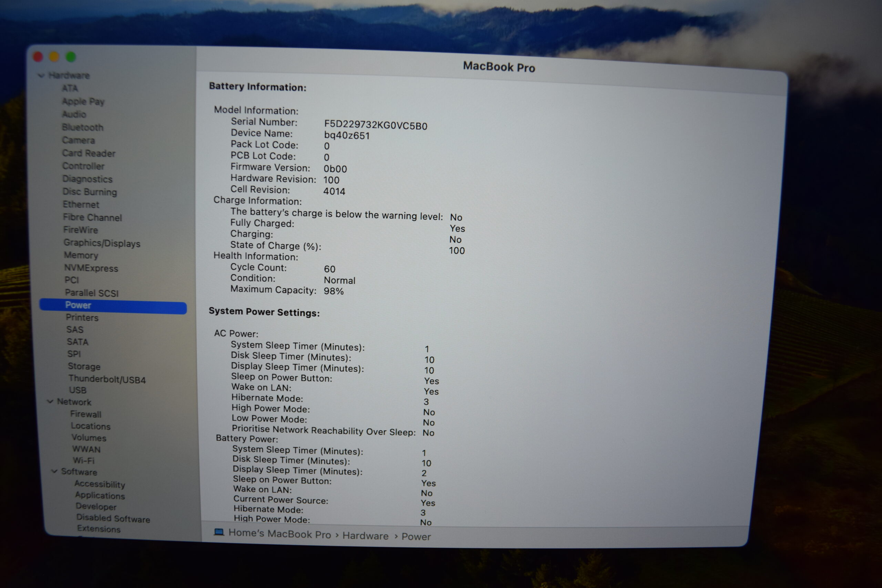Click the laptop icon in path bar

pos(219,532)
